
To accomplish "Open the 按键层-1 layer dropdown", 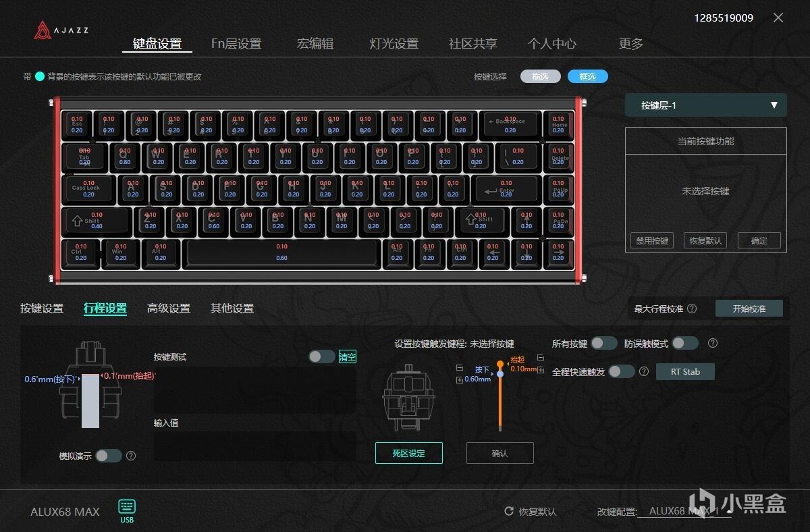I will click(x=705, y=105).
